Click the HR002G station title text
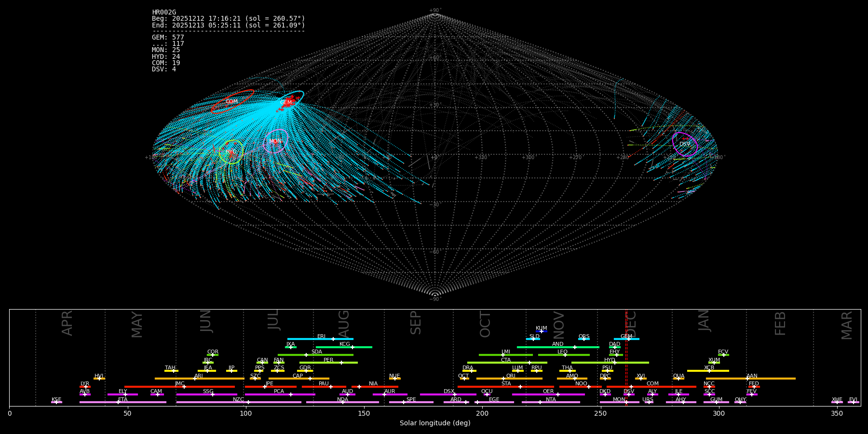868x434 pixels. click(x=164, y=13)
